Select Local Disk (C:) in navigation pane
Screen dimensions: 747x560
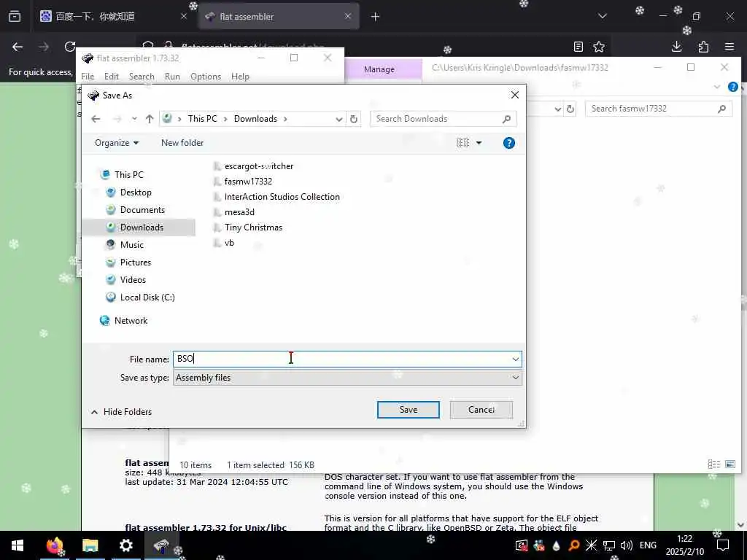(147, 297)
